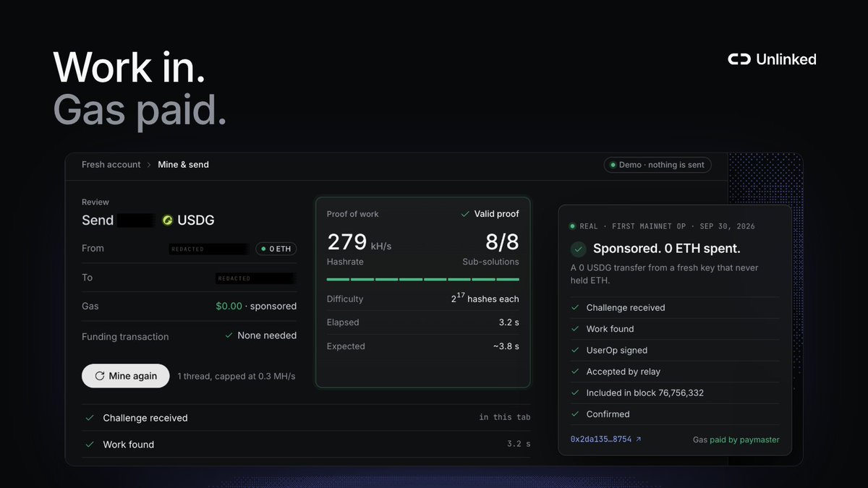Viewport: 868px width, 488px height.
Task: Click the sub-solutions progress bar
Action: point(423,279)
